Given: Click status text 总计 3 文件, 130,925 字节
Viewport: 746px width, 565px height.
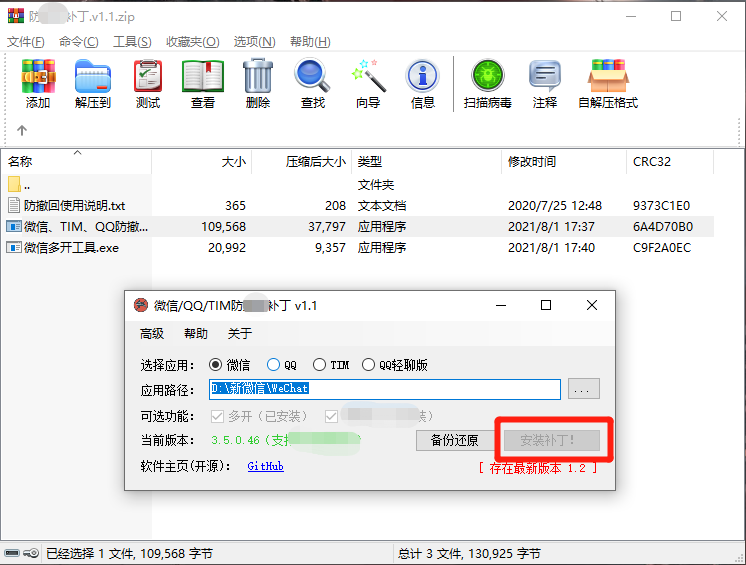Looking at the screenshot, I should click(x=471, y=554).
